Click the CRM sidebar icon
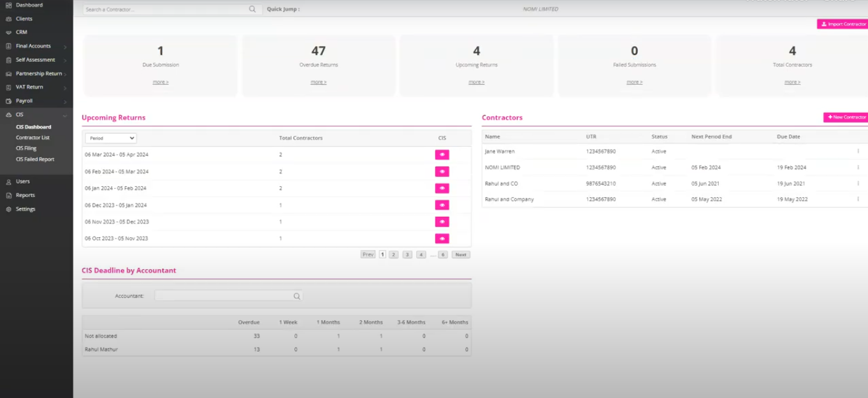Screen dimensions: 868x398 (x=9, y=33)
